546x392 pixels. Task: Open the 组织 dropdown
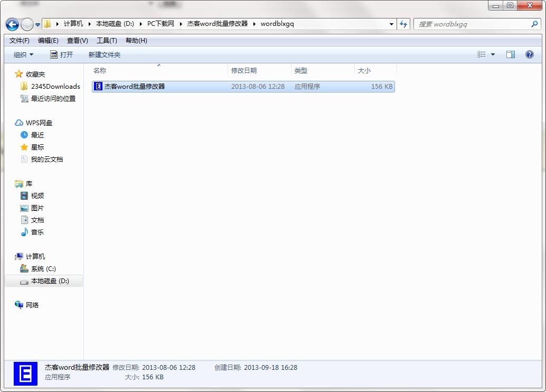(x=23, y=55)
